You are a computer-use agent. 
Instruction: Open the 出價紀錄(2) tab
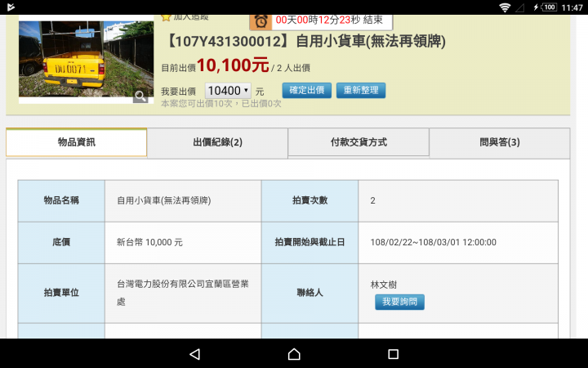tap(217, 142)
